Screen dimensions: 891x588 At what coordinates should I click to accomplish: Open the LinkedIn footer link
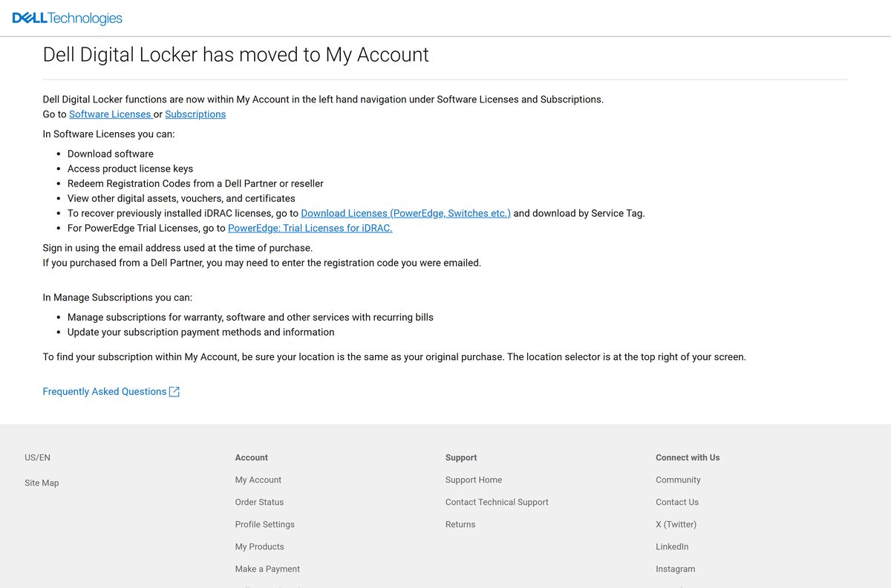672,546
